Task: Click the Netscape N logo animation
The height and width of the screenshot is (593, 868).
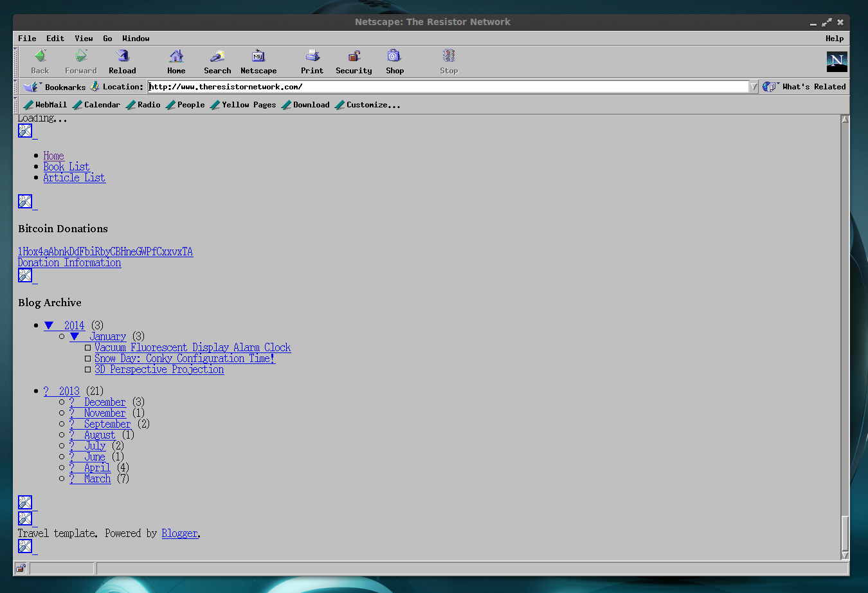Action: tap(836, 62)
